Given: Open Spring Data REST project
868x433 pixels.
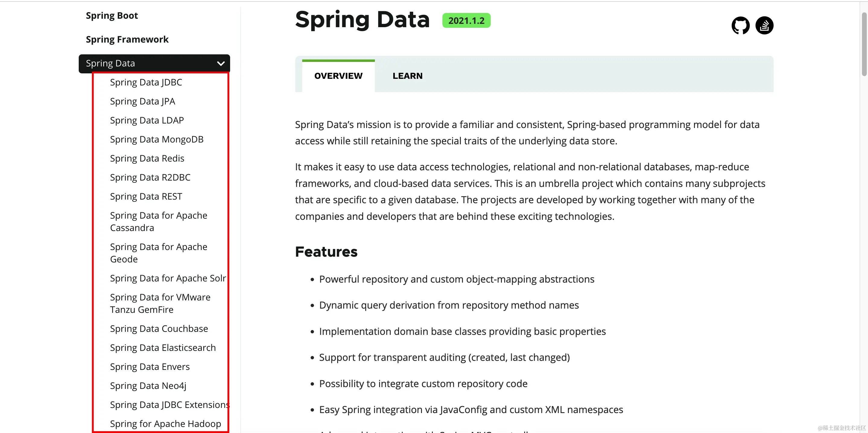Looking at the screenshot, I should pyautogui.click(x=146, y=196).
